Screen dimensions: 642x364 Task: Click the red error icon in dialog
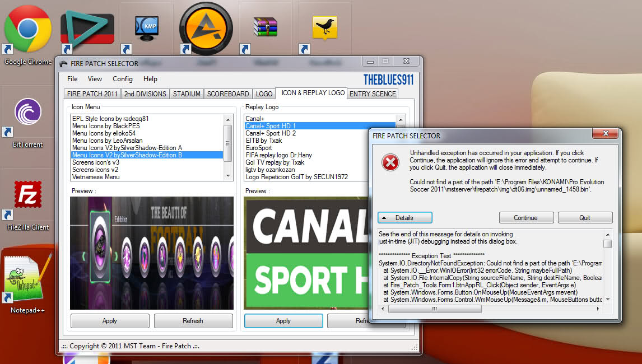point(390,162)
